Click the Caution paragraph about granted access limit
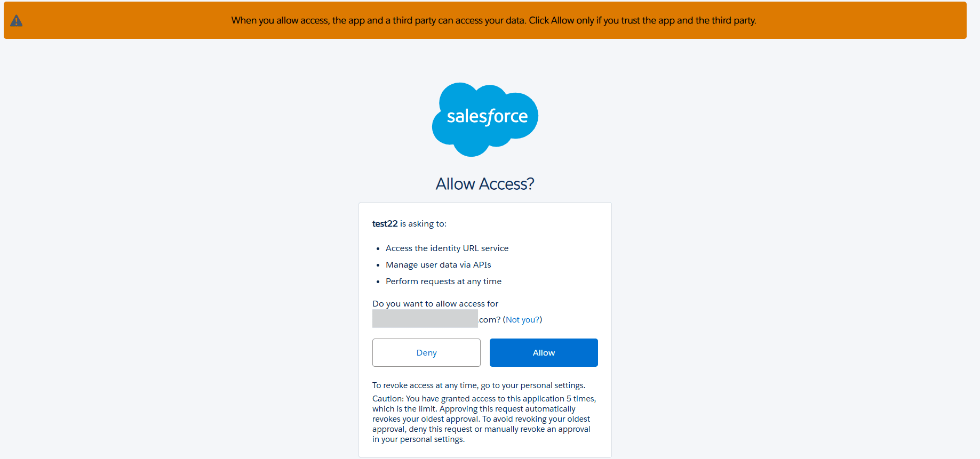Screen dimensions: 980x459 (x=483, y=418)
